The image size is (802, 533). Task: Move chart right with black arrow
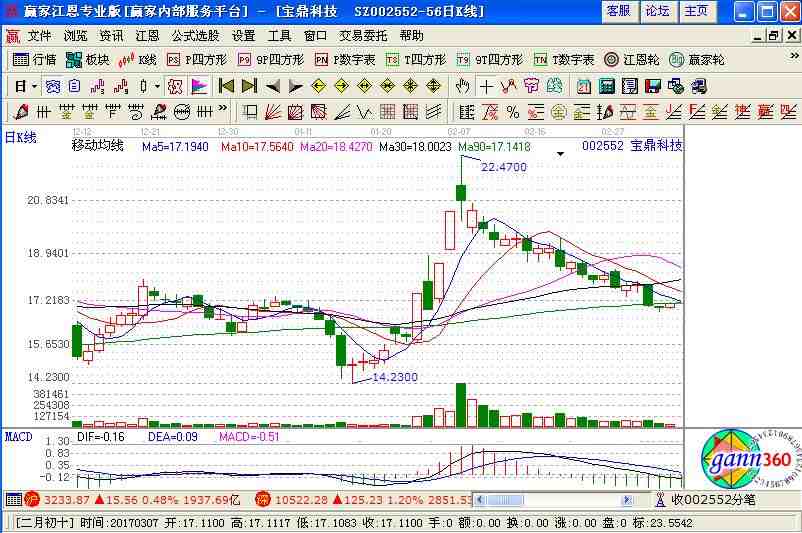click(295, 86)
